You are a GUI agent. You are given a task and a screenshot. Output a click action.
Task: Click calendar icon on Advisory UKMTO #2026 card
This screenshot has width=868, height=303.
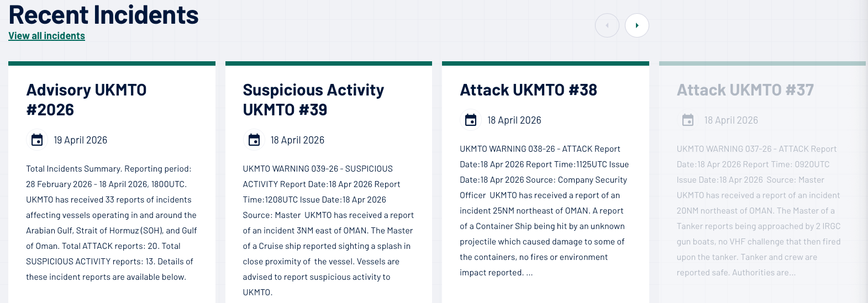tap(37, 140)
